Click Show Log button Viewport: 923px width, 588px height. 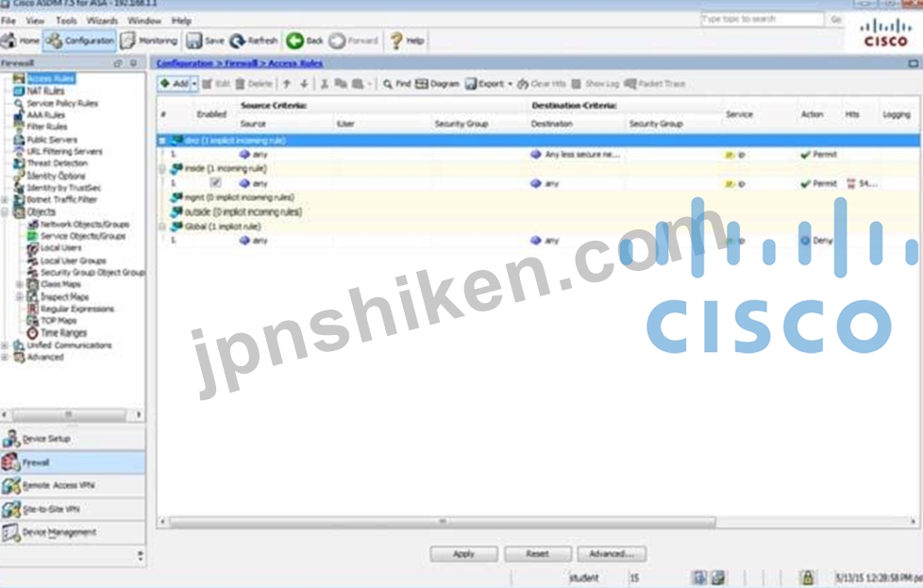(x=596, y=84)
